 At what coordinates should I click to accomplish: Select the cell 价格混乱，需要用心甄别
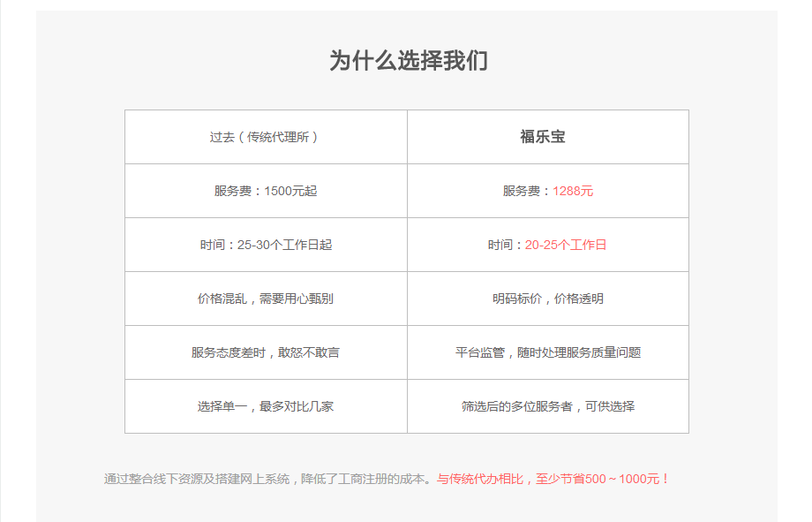tap(266, 299)
